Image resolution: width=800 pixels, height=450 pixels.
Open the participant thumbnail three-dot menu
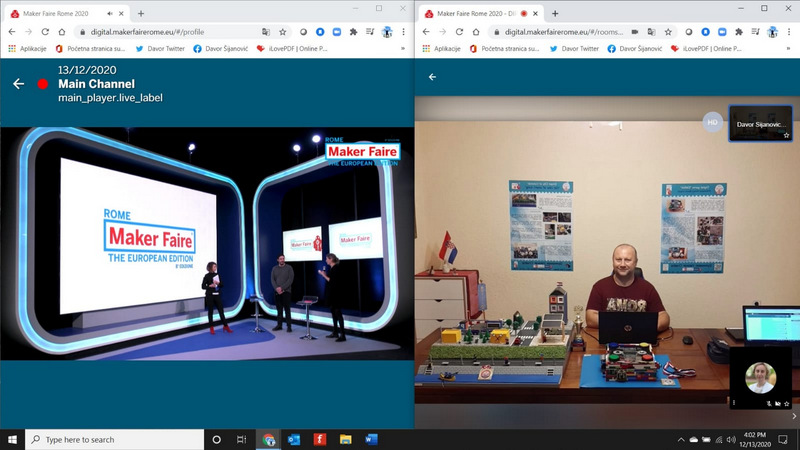(735, 402)
